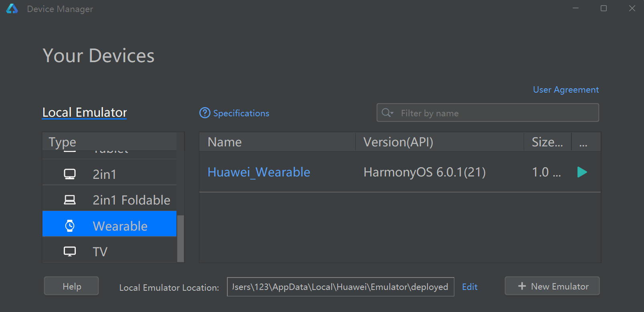Click the DevEco Device Manager logo icon

(x=12, y=9)
